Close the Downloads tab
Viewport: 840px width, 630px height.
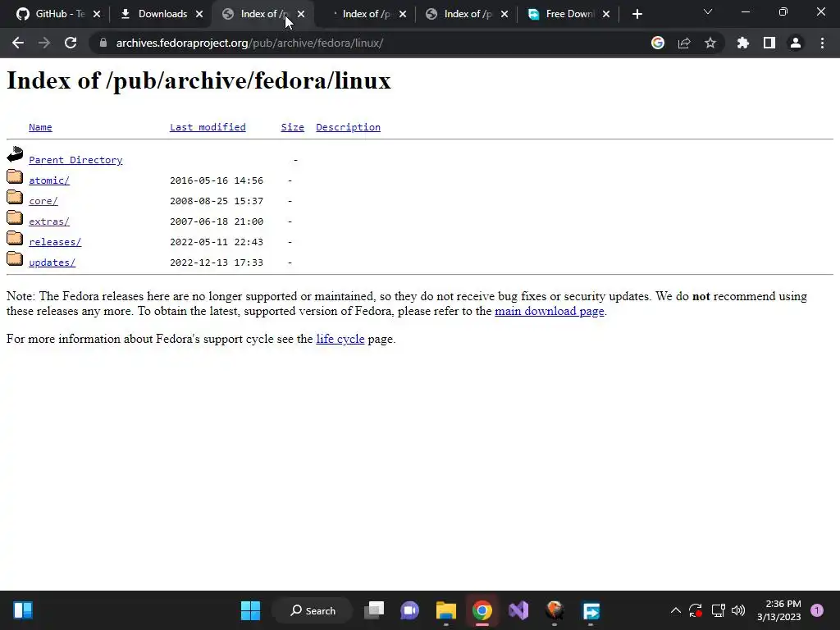point(199,14)
